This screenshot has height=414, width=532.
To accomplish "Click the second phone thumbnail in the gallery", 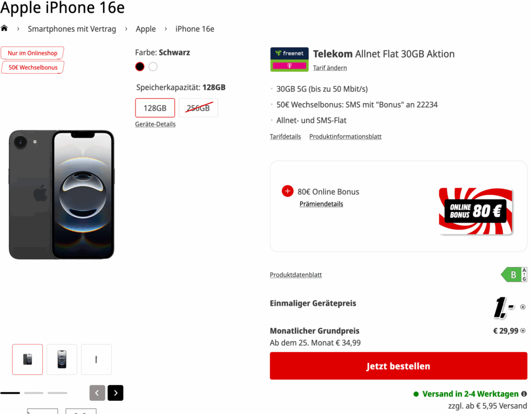I will [x=61, y=359].
